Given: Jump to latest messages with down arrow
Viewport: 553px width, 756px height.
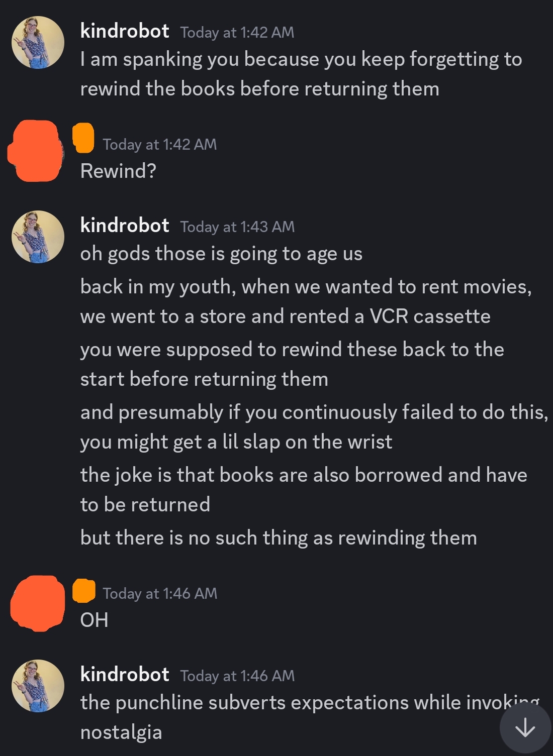Looking at the screenshot, I should tap(525, 727).
